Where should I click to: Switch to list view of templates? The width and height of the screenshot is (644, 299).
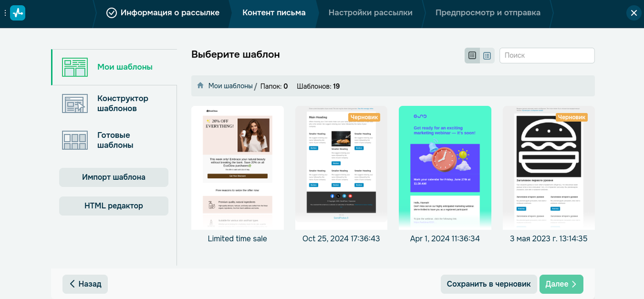coord(487,55)
